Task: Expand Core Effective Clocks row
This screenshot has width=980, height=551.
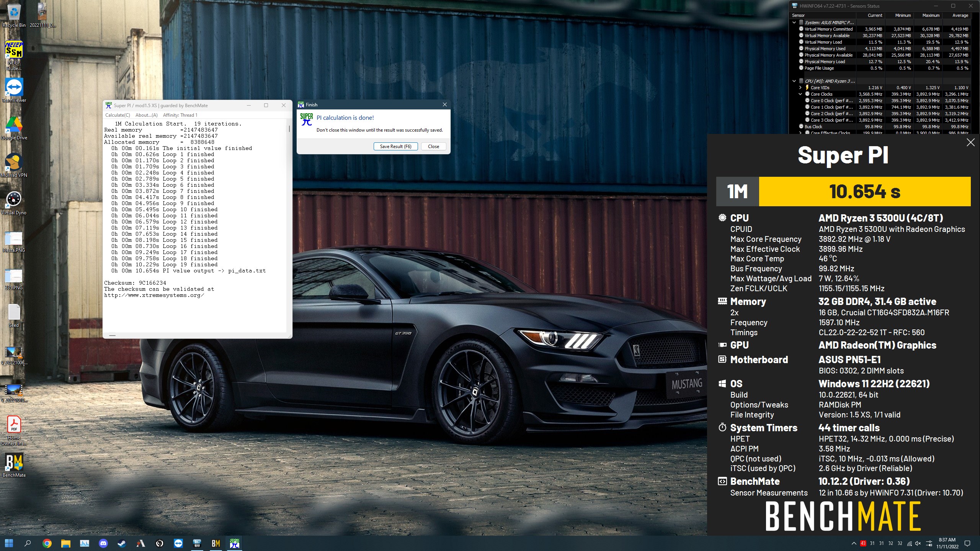Action: click(800, 133)
